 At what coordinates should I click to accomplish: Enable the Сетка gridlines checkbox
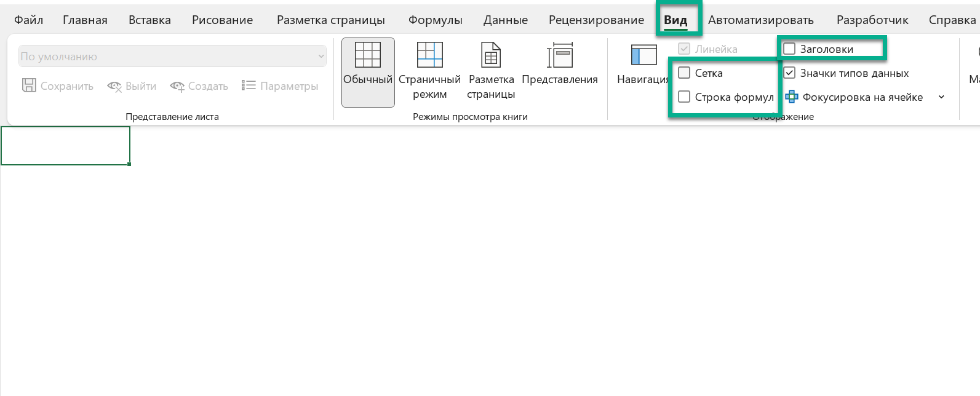click(x=684, y=73)
